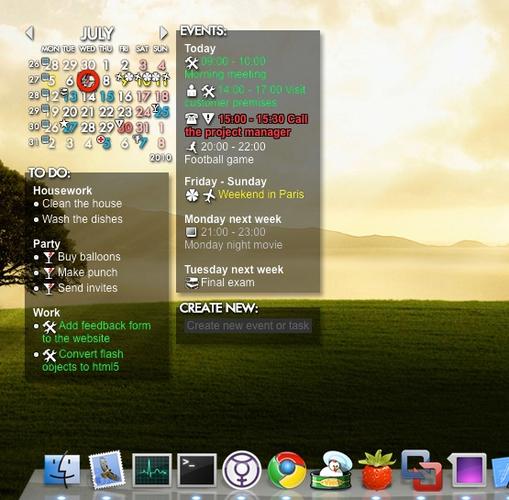
Task: Click the tools icon beside Convert flash objects
Action: tap(50, 355)
